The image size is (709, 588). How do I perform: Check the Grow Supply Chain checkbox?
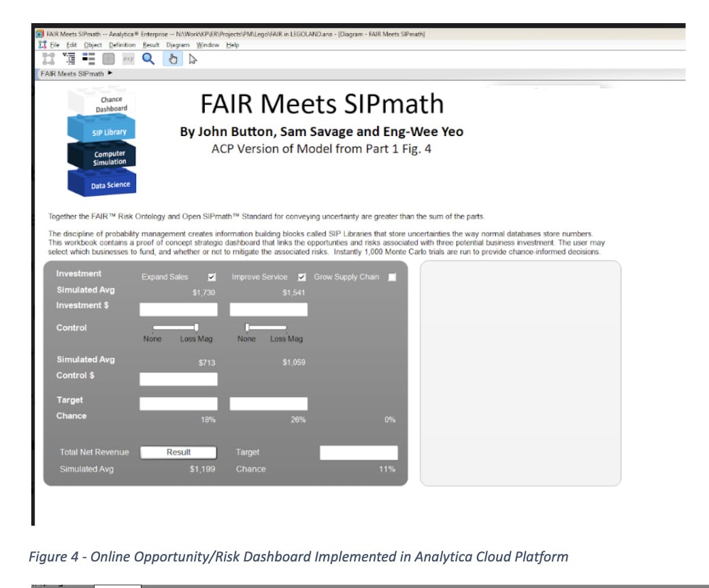[x=392, y=277]
